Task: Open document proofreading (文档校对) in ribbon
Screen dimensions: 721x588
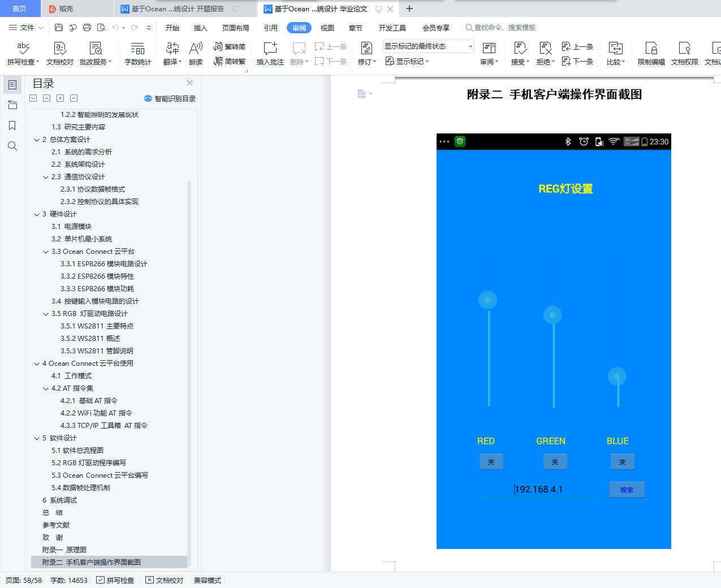Action: pos(59,54)
